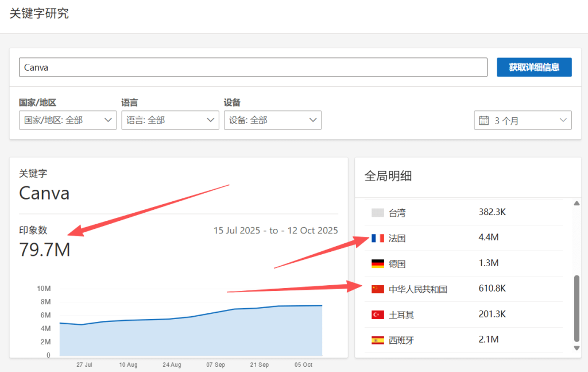This screenshot has width=588, height=372.
Task: Click the Taiwan placeholder flag icon
Action: [377, 213]
